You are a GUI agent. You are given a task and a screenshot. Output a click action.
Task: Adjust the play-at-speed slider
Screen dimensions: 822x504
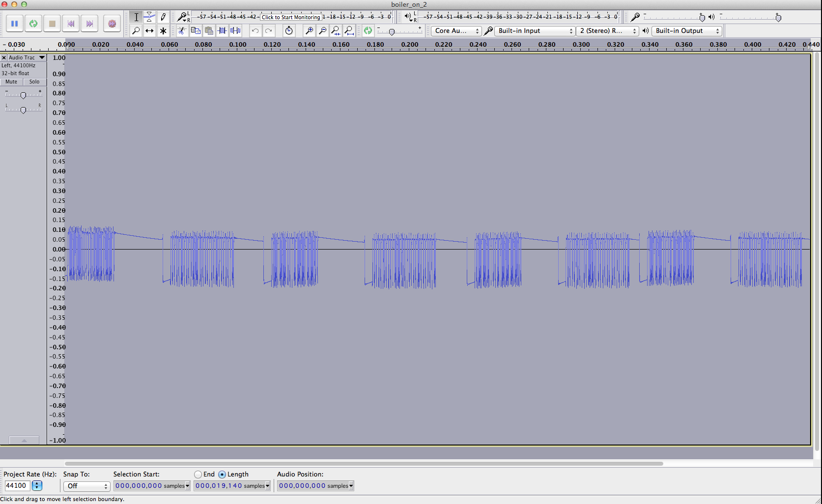pos(392,32)
